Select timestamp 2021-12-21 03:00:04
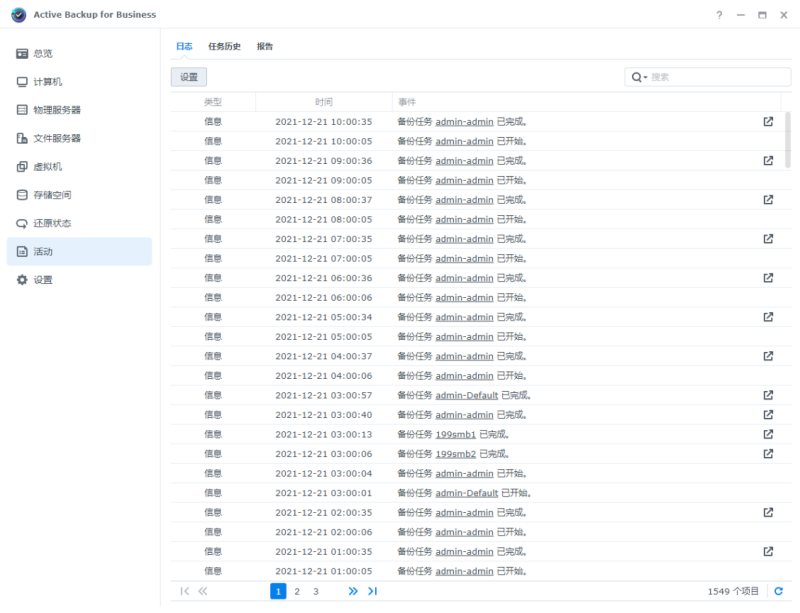 pyautogui.click(x=323, y=474)
